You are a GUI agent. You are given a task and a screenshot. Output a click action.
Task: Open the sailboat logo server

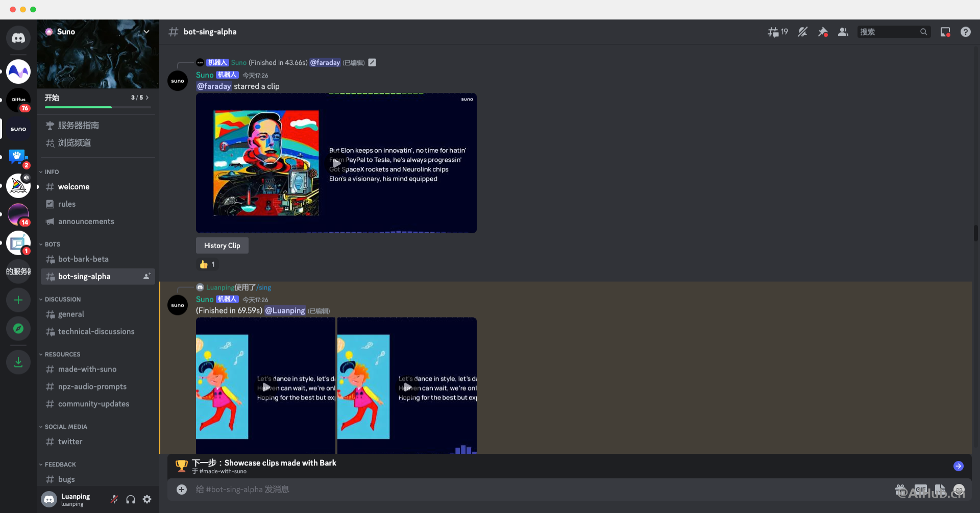click(x=18, y=186)
